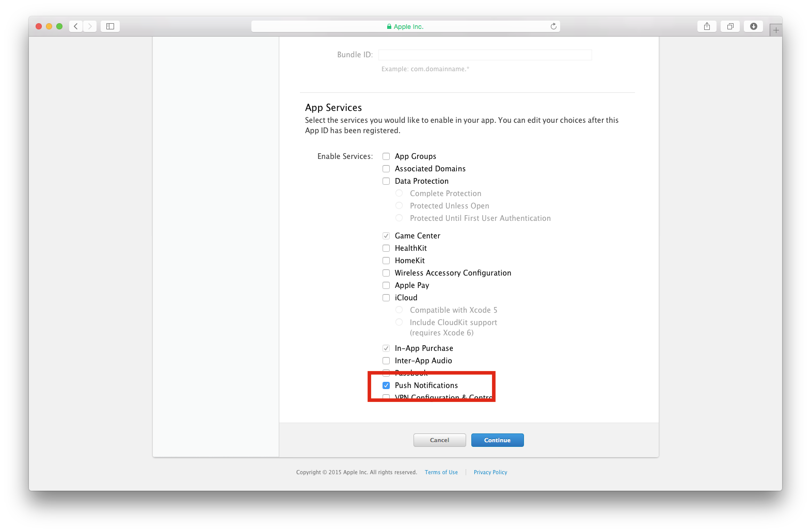Open the Privacy Policy link
811x532 pixels.
tap(490, 472)
